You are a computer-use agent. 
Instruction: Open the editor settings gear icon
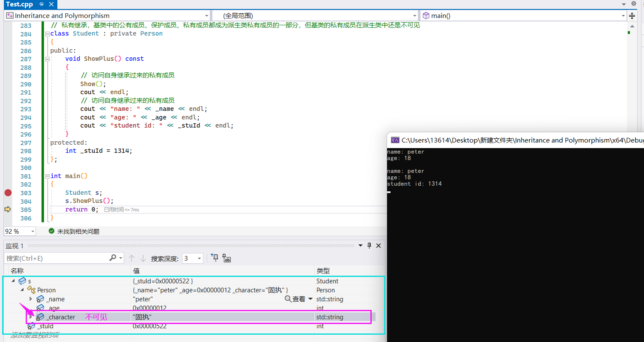(634, 4)
